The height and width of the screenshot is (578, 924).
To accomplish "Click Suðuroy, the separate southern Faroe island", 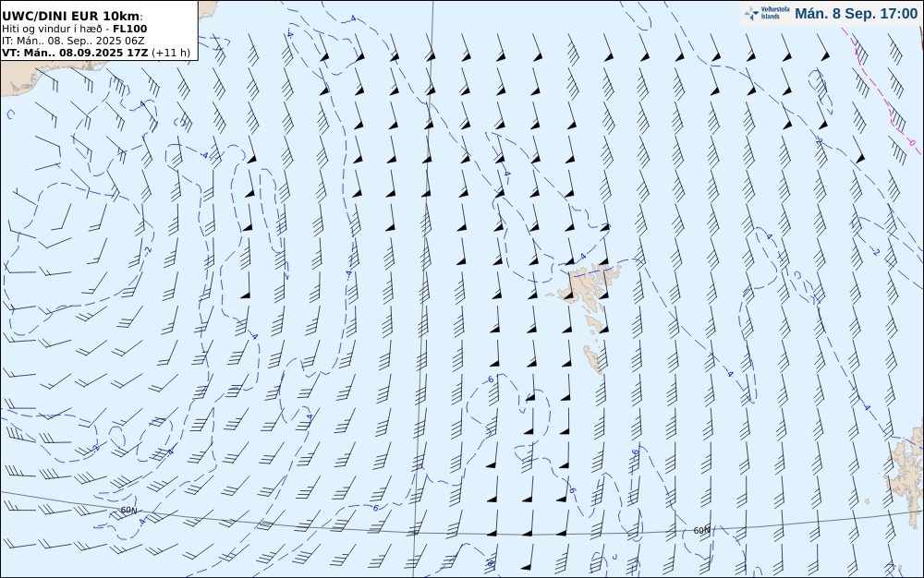I will (594, 358).
